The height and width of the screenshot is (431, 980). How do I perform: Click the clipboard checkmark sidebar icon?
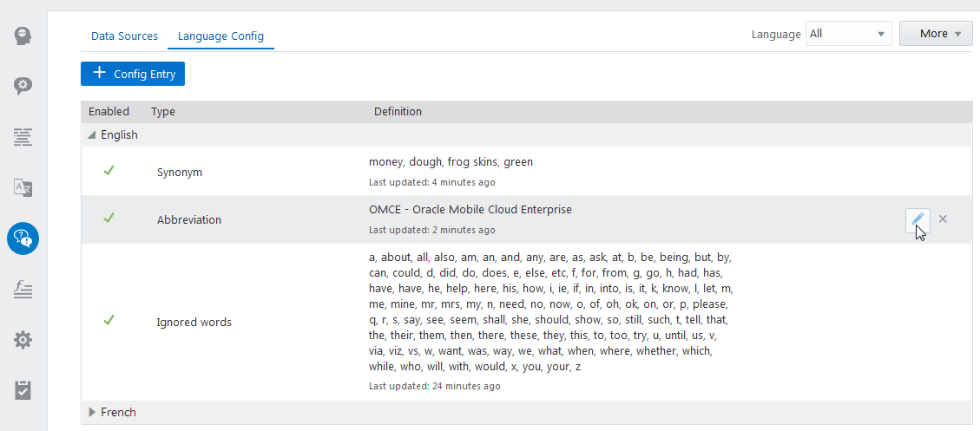[23, 390]
